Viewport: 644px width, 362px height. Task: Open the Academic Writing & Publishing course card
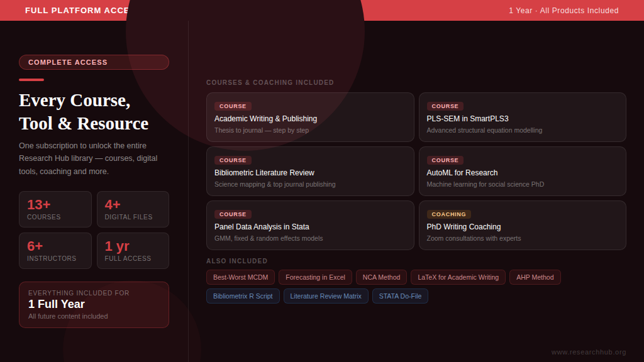click(x=310, y=117)
